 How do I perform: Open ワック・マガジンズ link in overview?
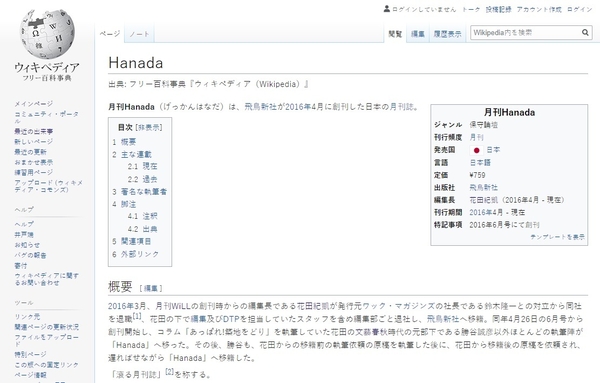pos(398,306)
